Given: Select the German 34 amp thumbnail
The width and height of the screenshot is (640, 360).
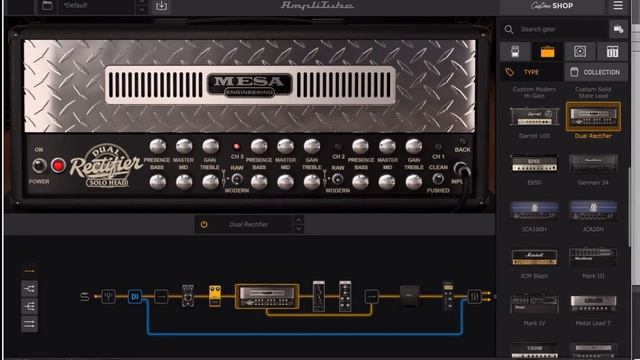Looking at the screenshot, I should [x=593, y=164].
